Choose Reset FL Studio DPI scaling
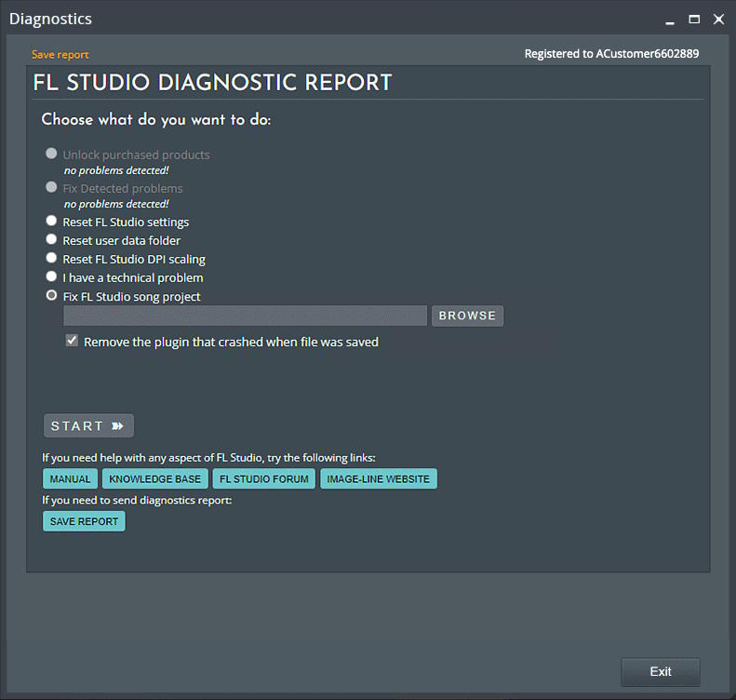 point(52,259)
